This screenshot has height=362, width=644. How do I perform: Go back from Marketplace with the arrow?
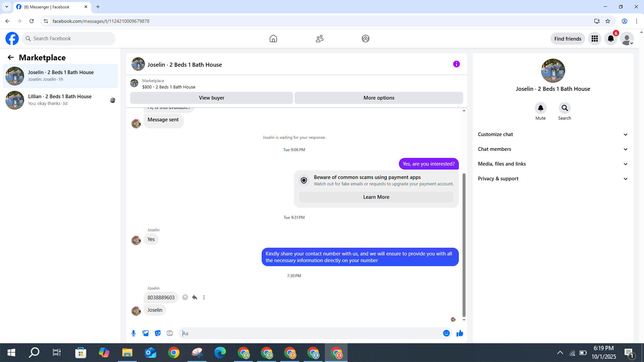[x=11, y=57]
